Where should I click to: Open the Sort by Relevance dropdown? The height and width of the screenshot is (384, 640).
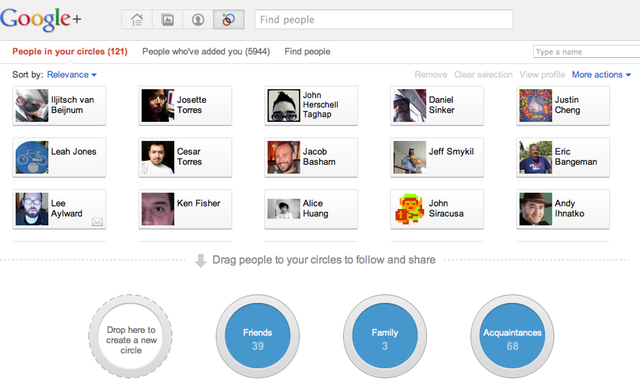[72, 75]
